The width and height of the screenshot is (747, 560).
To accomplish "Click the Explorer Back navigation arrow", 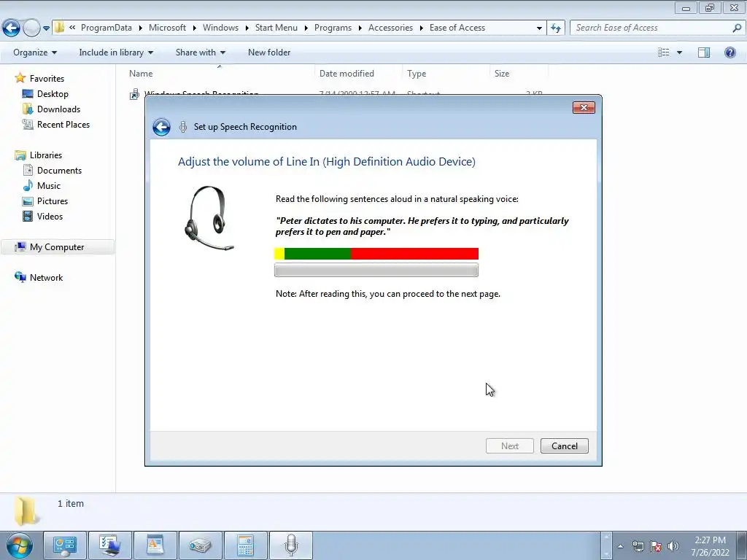I will point(11,28).
